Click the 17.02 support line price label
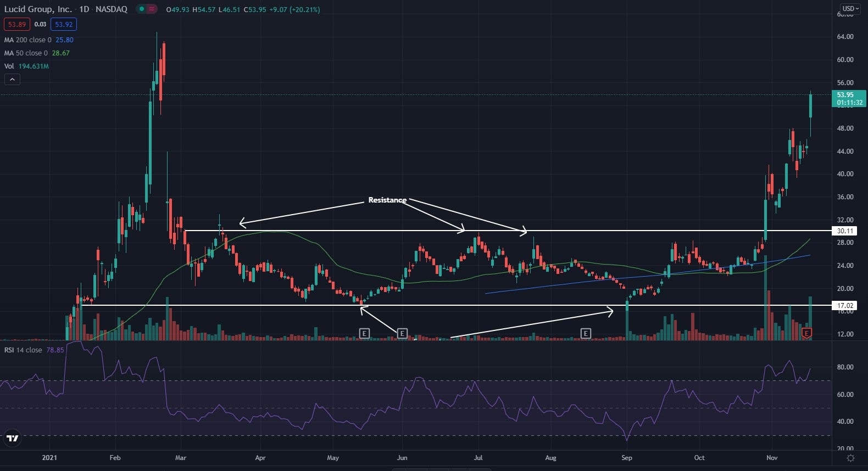The height and width of the screenshot is (471, 868). coord(845,306)
